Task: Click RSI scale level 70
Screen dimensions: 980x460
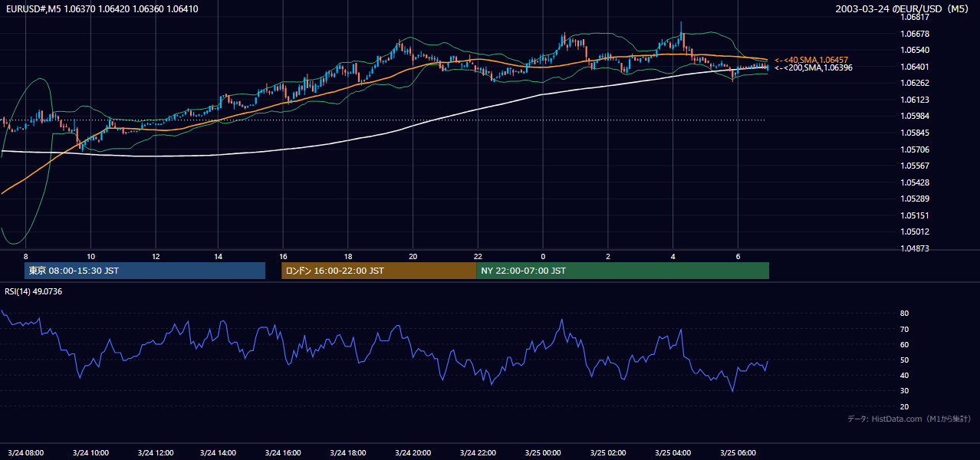Action: click(904, 329)
